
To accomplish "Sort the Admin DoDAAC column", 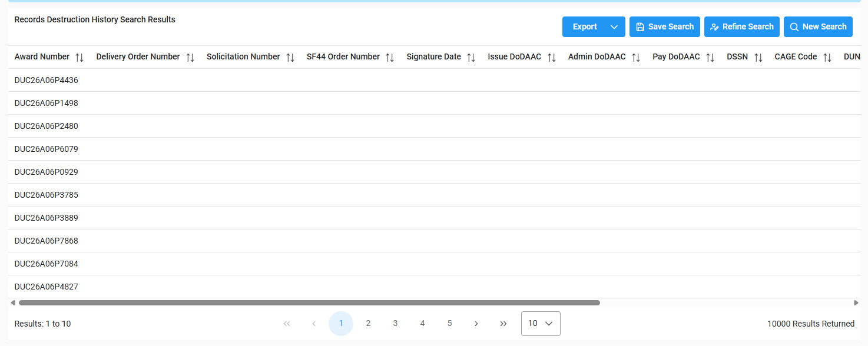I will click(x=635, y=57).
